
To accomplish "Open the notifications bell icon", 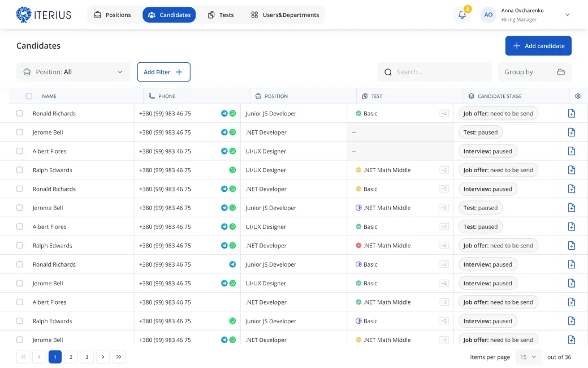I will coord(462,15).
